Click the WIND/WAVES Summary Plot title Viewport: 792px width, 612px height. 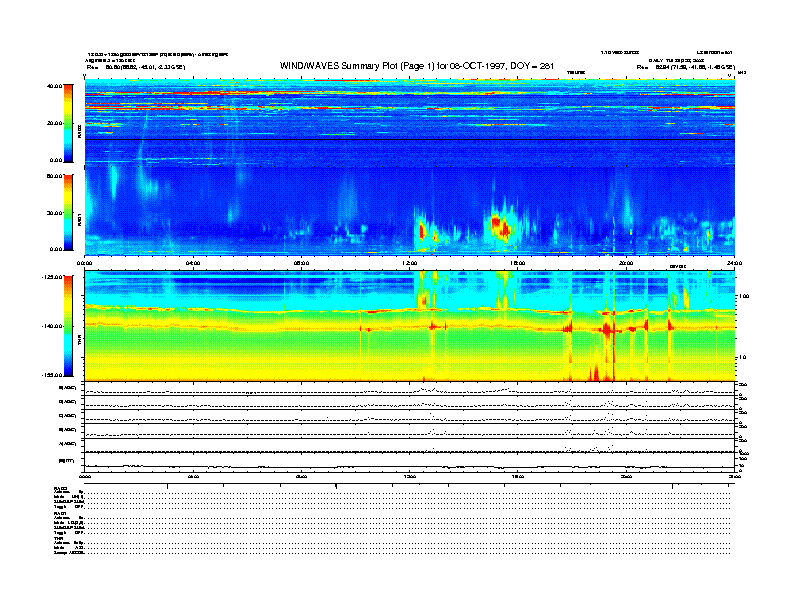click(417, 66)
